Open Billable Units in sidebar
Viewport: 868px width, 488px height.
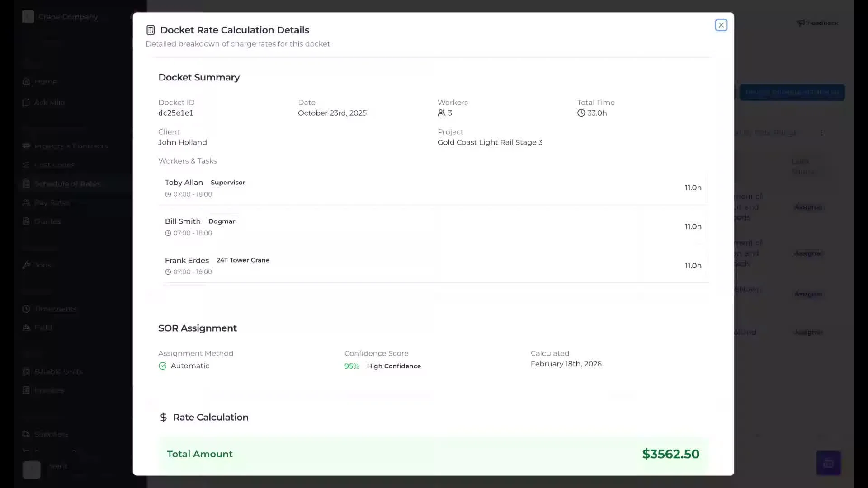[58, 371]
